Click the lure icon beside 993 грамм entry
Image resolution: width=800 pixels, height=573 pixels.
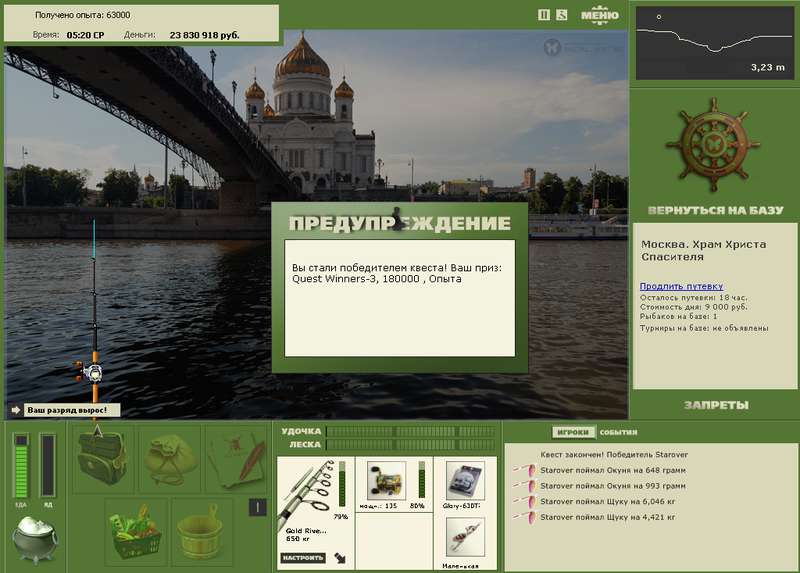(524, 486)
